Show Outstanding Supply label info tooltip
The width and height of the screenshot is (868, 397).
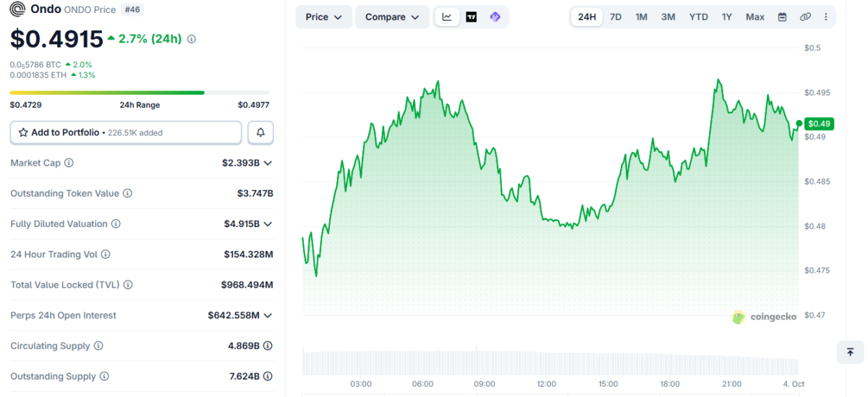104,376
